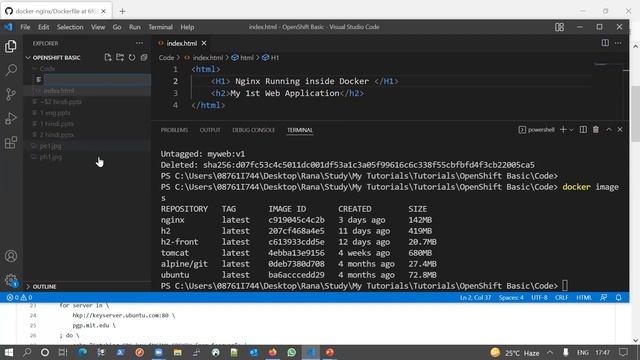Open the View menu
Image resolution: width=640 pixels, height=360 pixels.
pos(98,27)
